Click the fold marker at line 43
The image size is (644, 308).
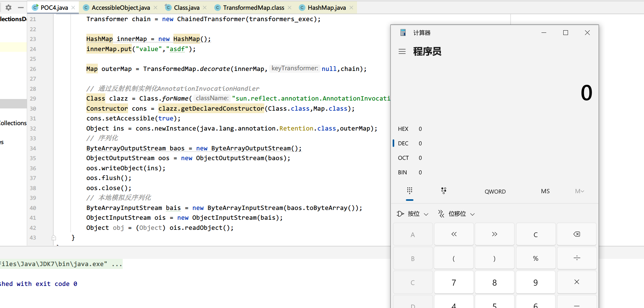click(54, 238)
